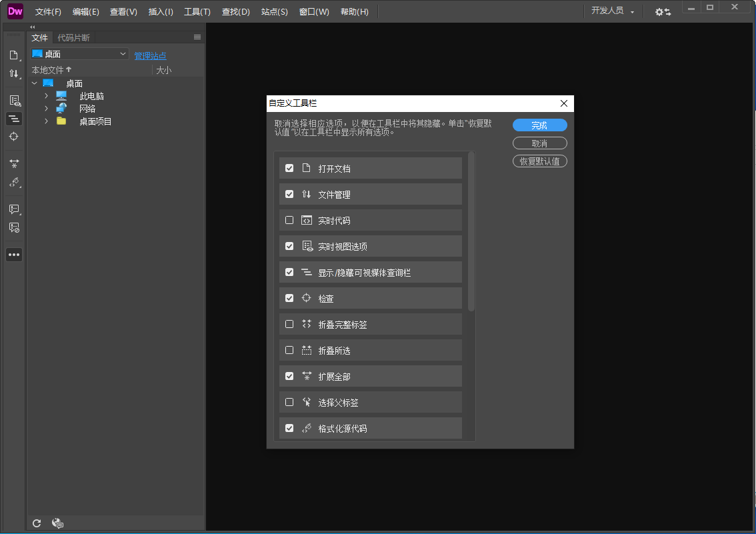The height and width of the screenshot is (534, 756).
Task: Uncheck the 扩展全部 checkbox
Action: pos(289,377)
